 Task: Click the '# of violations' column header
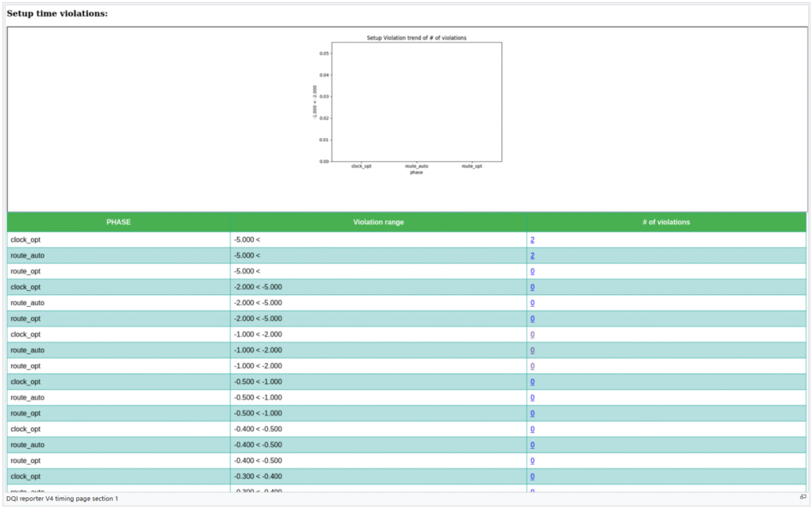[x=666, y=222]
